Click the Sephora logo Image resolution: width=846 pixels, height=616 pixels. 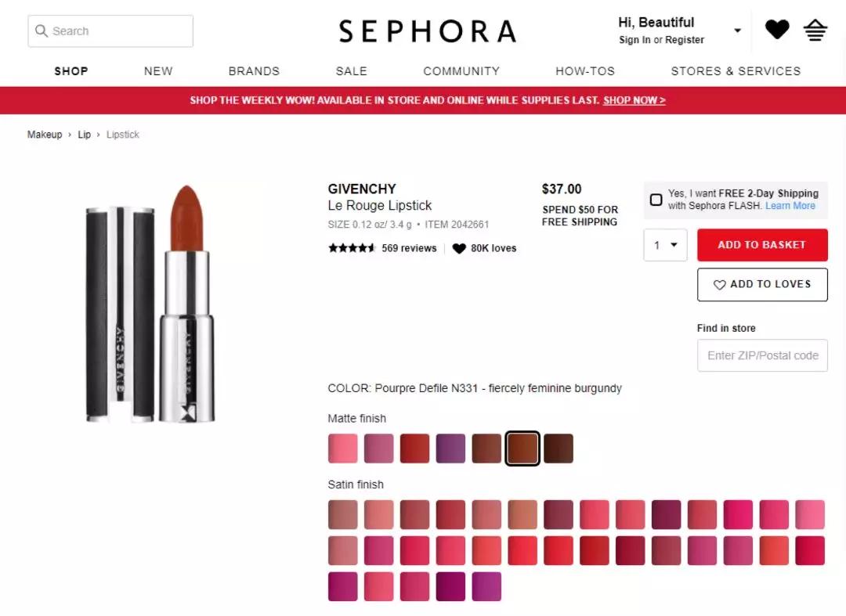coord(428,31)
